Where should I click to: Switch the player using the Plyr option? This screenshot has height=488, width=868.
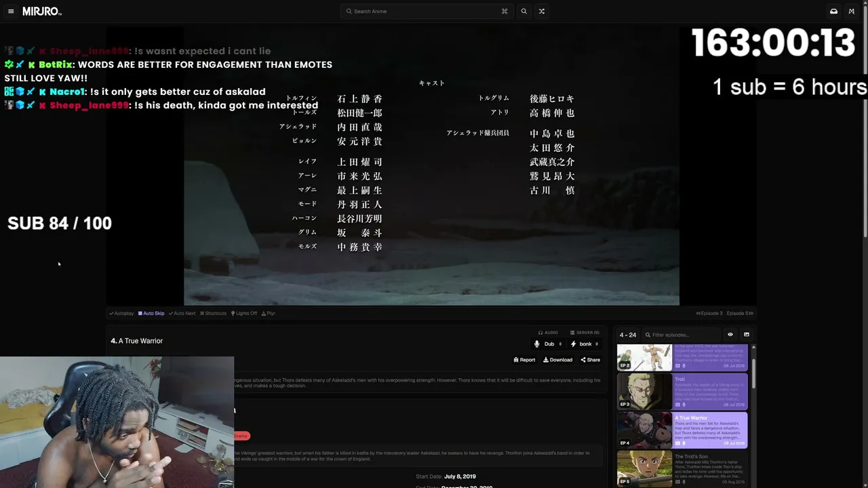click(269, 313)
